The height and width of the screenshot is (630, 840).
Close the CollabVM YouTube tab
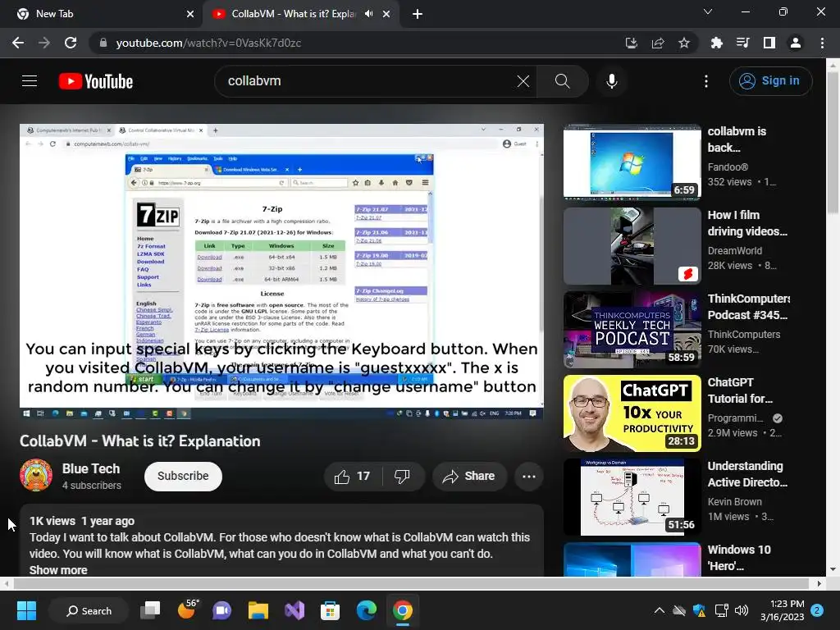pyautogui.click(x=386, y=14)
